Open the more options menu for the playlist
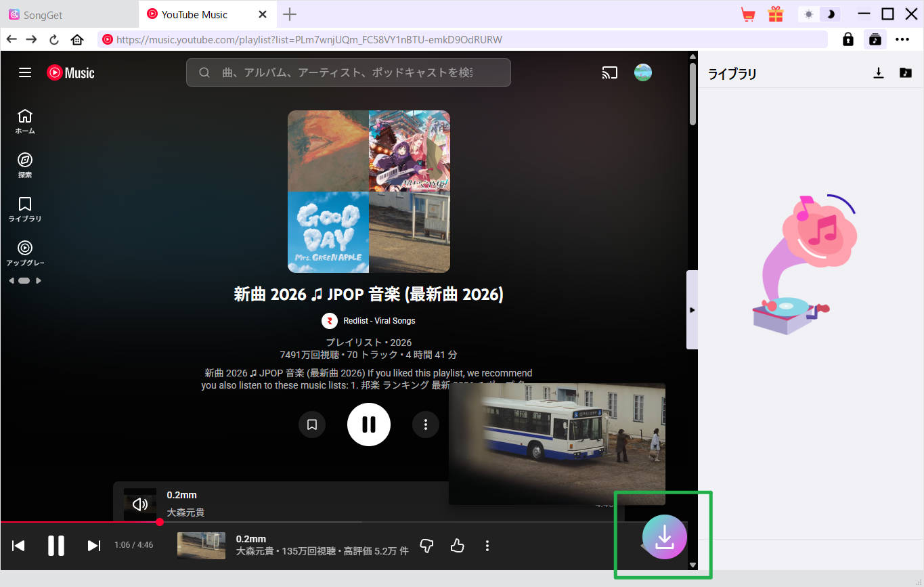924x587 pixels. coord(425,425)
